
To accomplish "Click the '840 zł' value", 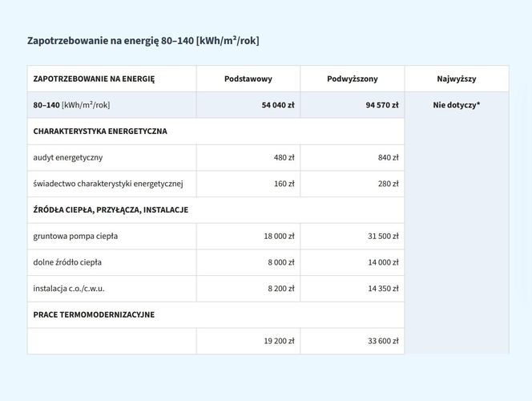I will 388,157.
